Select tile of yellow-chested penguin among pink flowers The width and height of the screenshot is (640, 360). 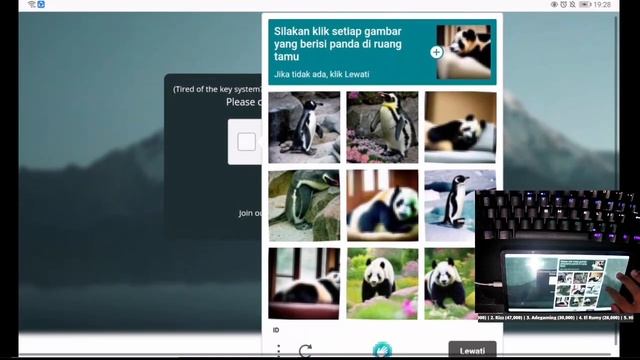click(382, 127)
